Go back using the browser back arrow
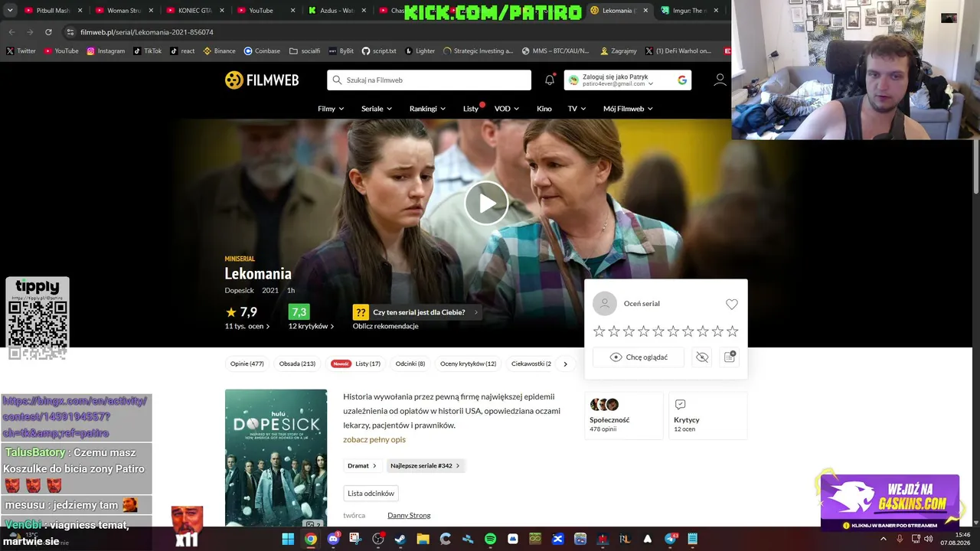Viewport: 980px width, 551px height. (11, 32)
